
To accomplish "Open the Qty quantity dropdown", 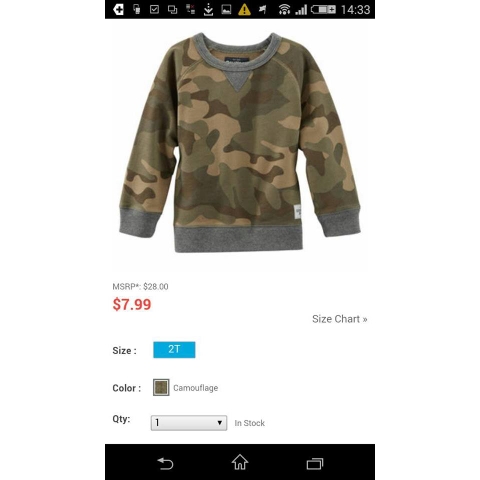I will coord(189,423).
